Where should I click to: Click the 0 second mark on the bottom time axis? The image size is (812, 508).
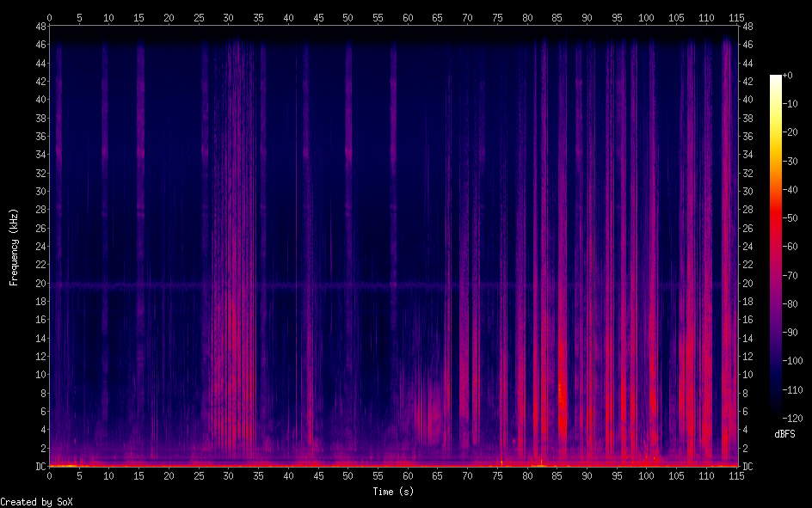point(50,476)
